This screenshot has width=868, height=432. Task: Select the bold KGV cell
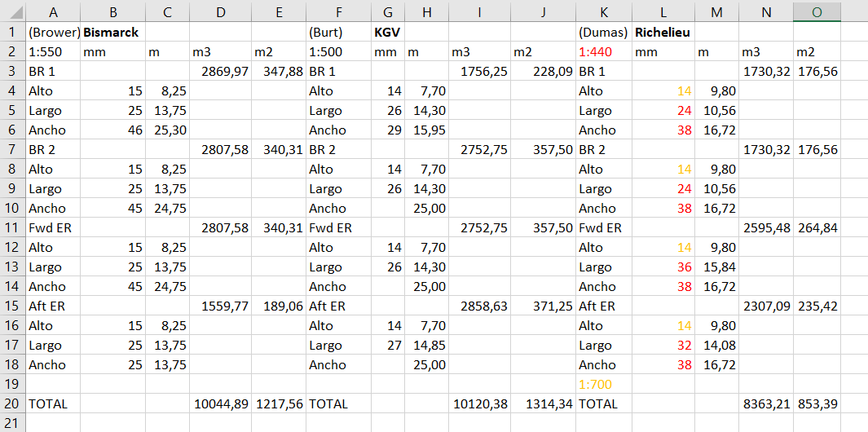click(386, 33)
